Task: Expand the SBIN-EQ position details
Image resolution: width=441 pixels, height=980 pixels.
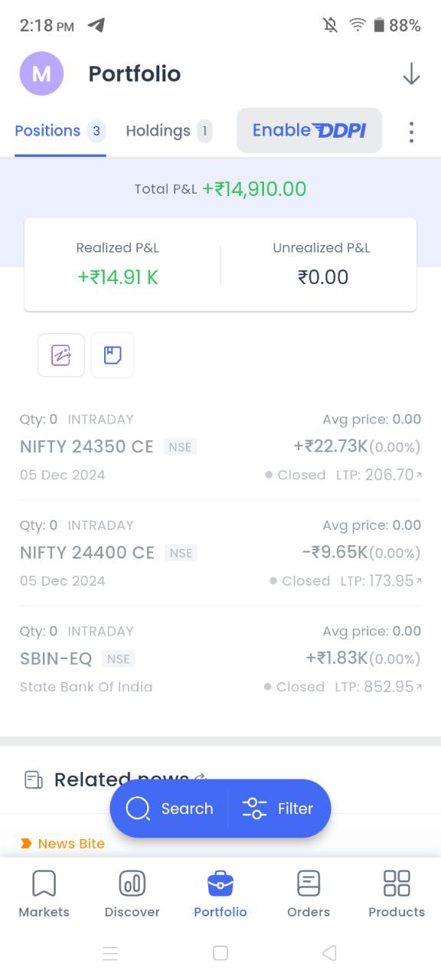Action: pos(220,658)
